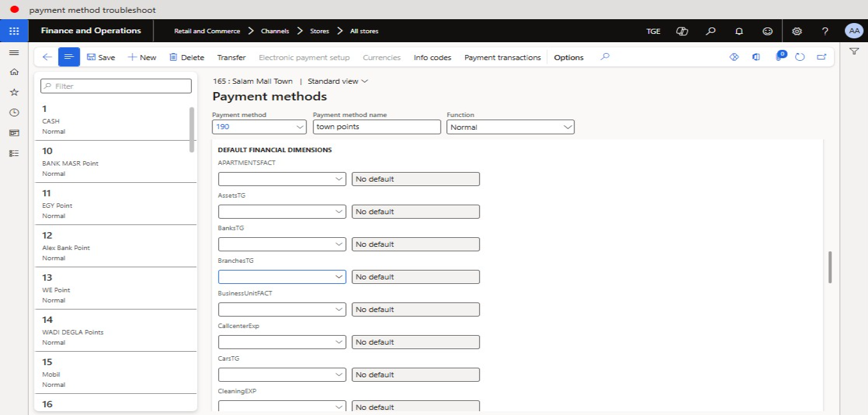868x415 pixels.
Task: Expand the navigation pane hamburger icon
Action: 14,52
